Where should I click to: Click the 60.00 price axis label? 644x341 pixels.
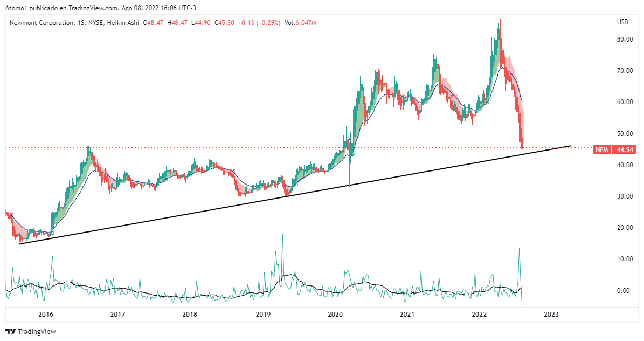click(625, 102)
